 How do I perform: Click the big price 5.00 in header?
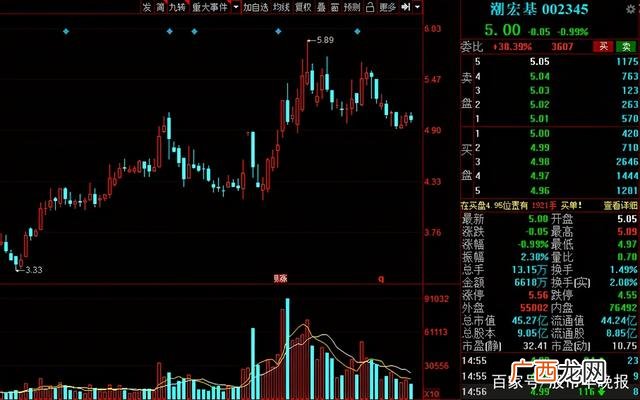click(502, 30)
